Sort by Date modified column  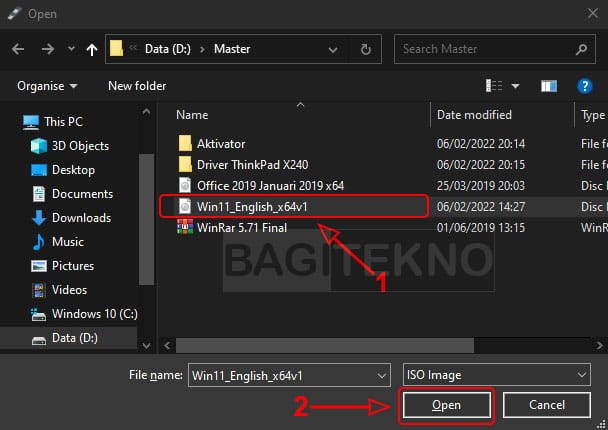[x=474, y=115]
